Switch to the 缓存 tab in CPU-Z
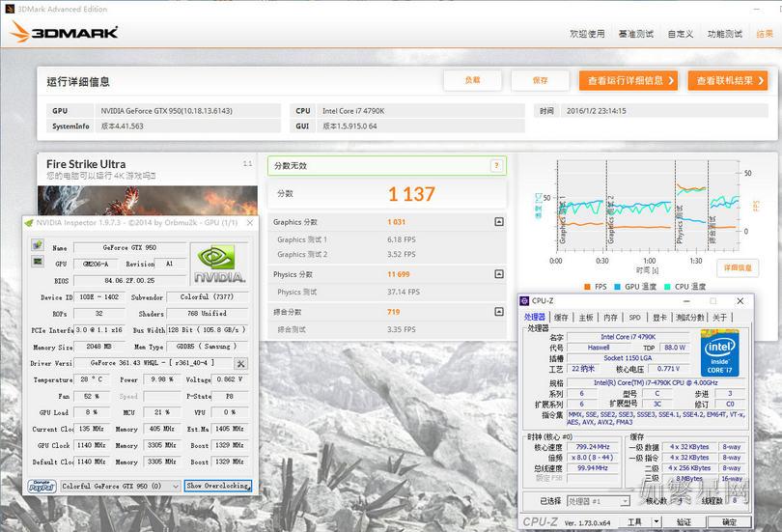The height and width of the screenshot is (532, 782). pyautogui.click(x=561, y=317)
